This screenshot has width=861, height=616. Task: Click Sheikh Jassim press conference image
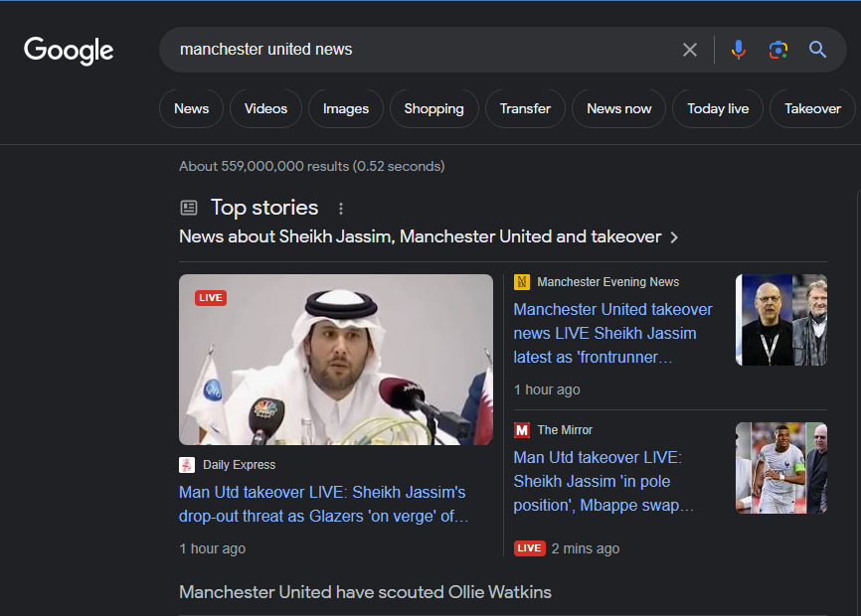(x=336, y=360)
